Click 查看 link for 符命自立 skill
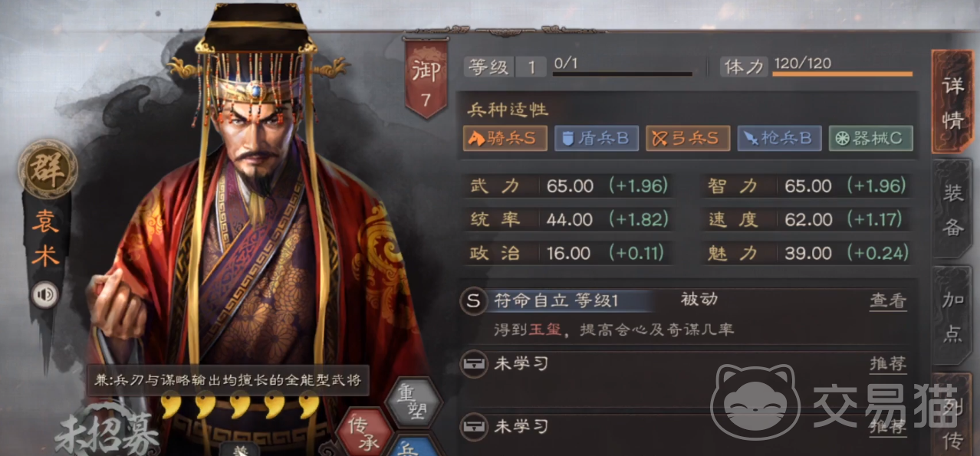Image resolution: width=980 pixels, height=456 pixels. pyautogui.click(x=888, y=301)
